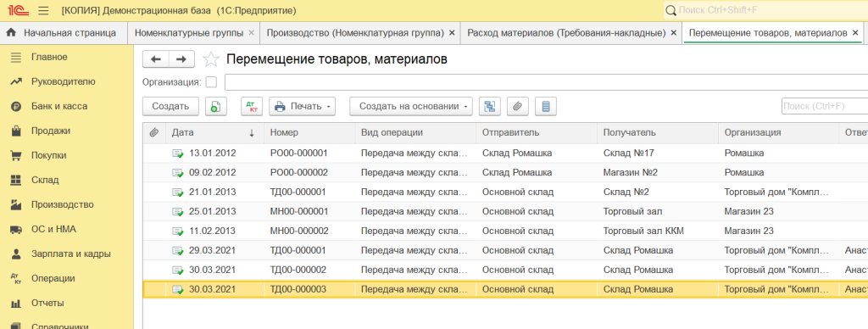868x329 pixels.
Task: Click the Производство factory icon
Action: coord(16,205)
